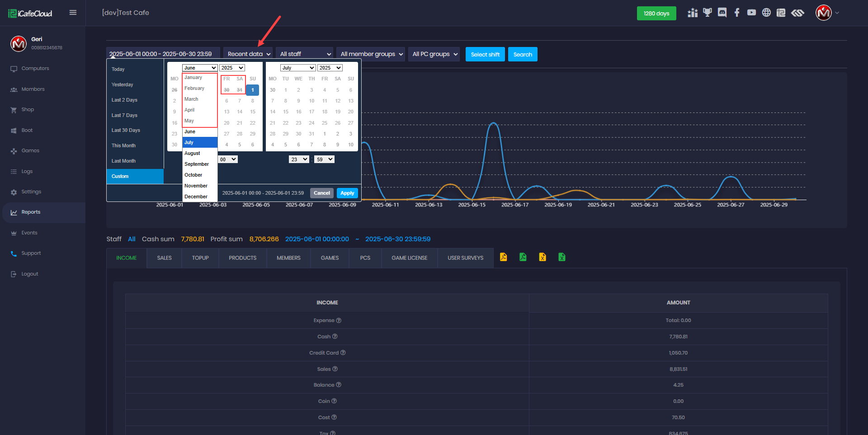Open the Discord chat icon
The height and width of the screenshot is (435, 868).
point(722,13)
